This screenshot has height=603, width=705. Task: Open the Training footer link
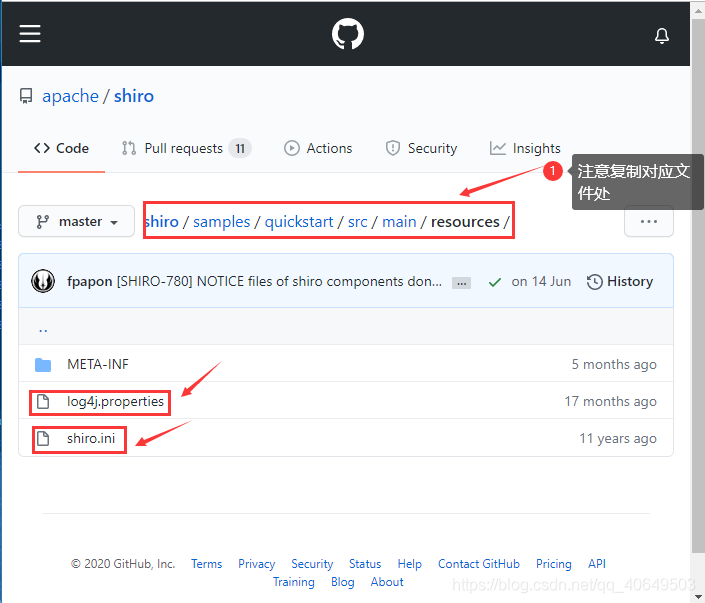point(294,582)
